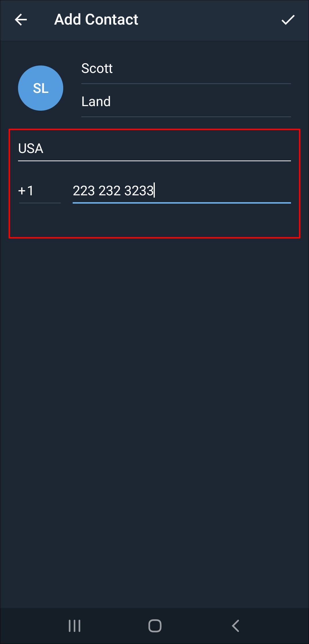
Task: Place the cursor in the word Scott
Action: 97,69
